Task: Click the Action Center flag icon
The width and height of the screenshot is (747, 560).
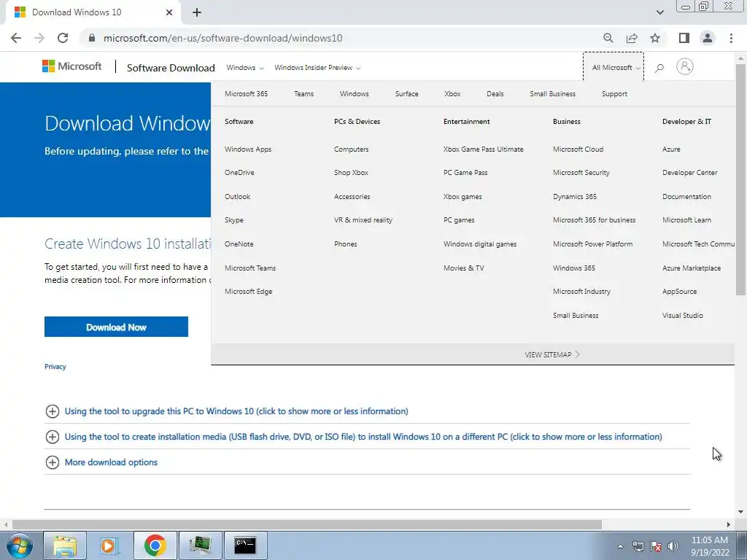Action: coord(656,546)
